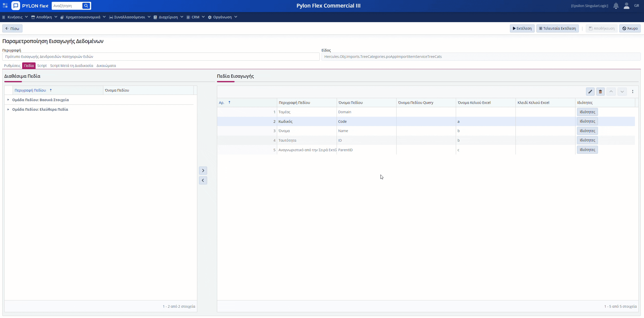Switch to the Δικαιώματα tab
This screenshot has height=318, width=644.
[x=106, y=66]
